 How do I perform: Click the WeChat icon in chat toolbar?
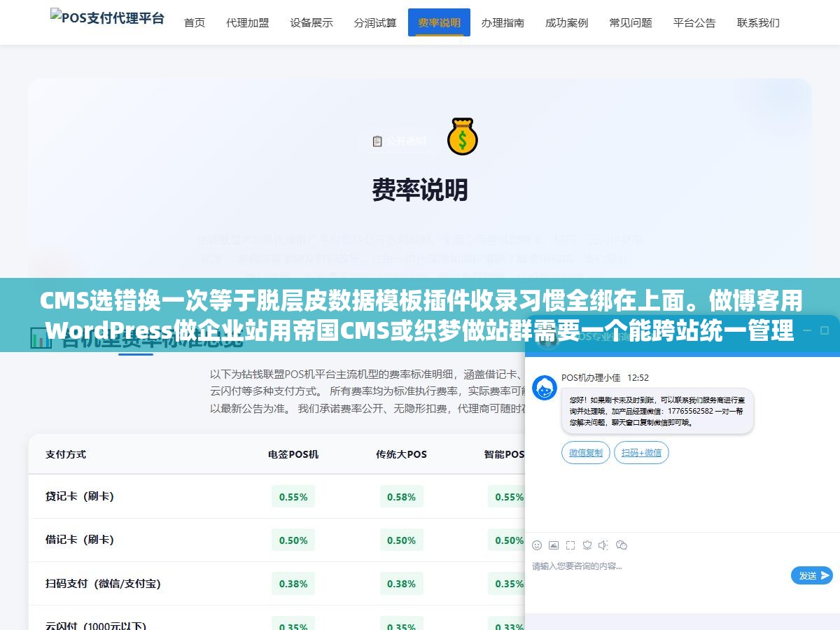(x=621, y=545)
